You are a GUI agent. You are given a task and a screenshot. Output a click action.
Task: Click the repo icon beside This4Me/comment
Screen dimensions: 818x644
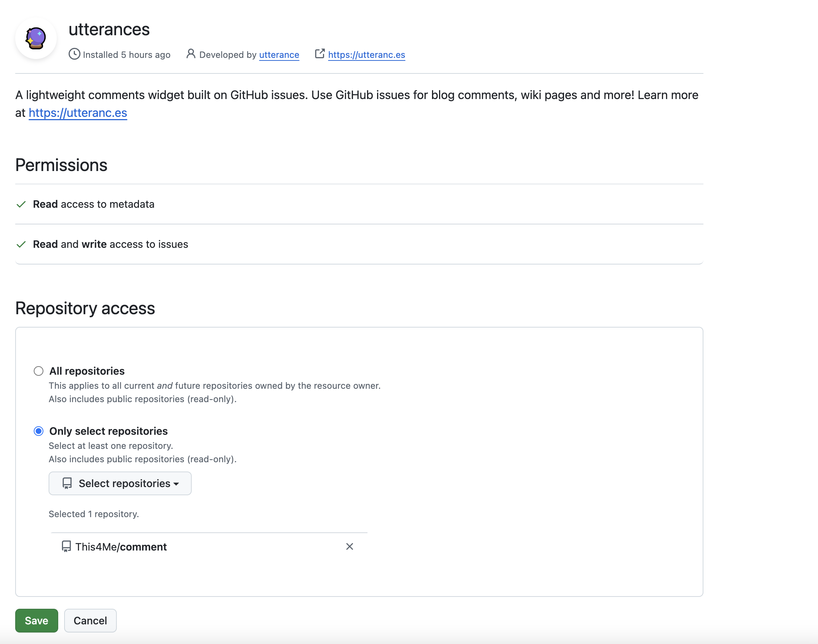[66, 547]
